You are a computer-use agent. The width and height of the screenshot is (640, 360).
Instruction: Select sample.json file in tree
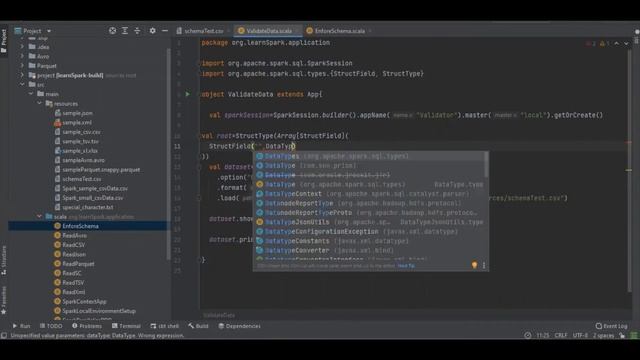(x=77, y=113)
